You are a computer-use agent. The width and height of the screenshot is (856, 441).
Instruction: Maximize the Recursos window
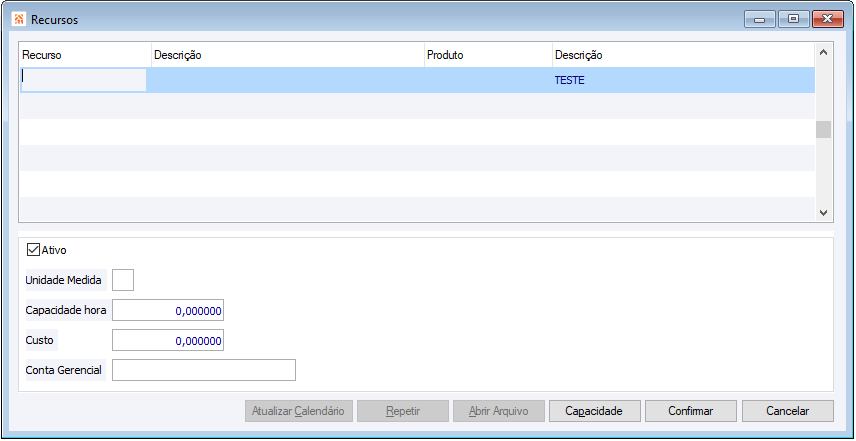(794, 20)
